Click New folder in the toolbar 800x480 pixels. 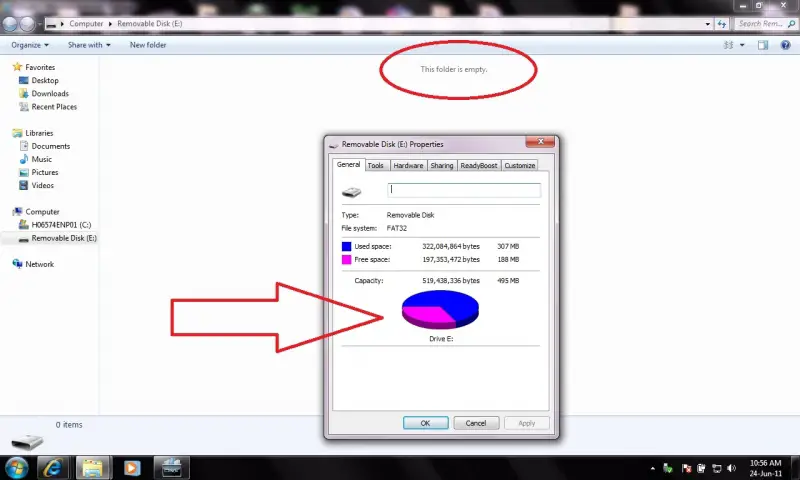click(x=149, y=45)
